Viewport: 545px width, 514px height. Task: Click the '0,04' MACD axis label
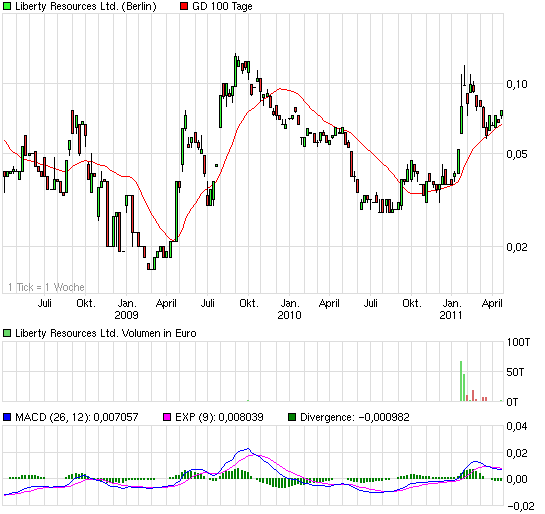pyautogui.click(x=517, y=426)
